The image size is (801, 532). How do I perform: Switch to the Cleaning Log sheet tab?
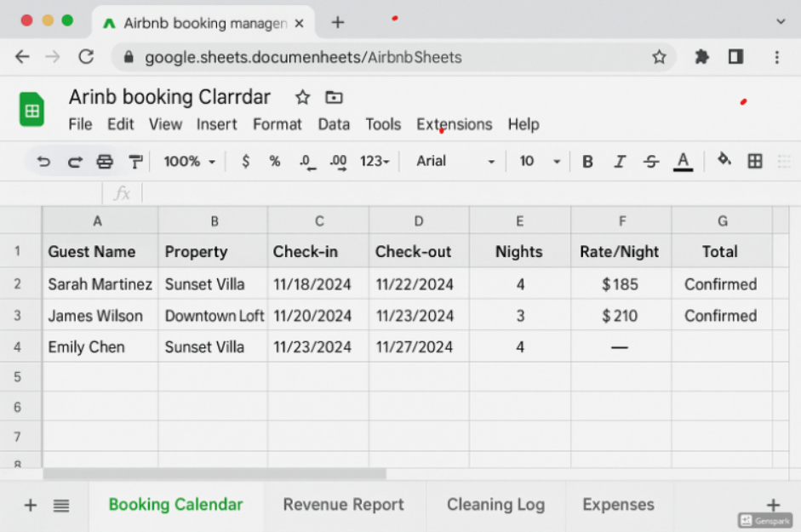tap(495, 505)
